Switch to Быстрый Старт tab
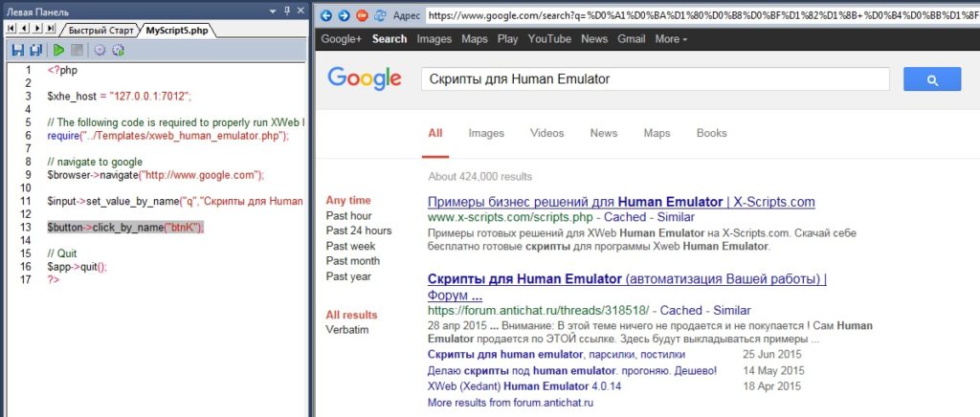The height and width of the screenshot is (417, 980). pos(100,30)
